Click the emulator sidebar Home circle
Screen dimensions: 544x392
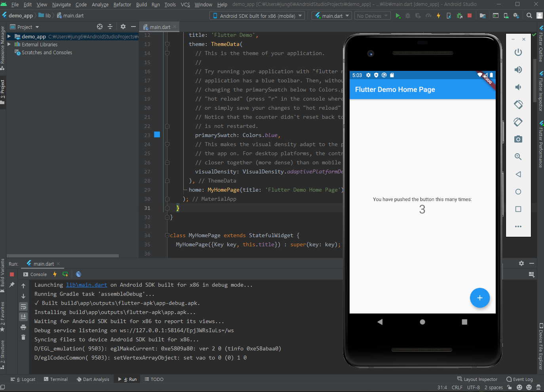click(518, 192)
